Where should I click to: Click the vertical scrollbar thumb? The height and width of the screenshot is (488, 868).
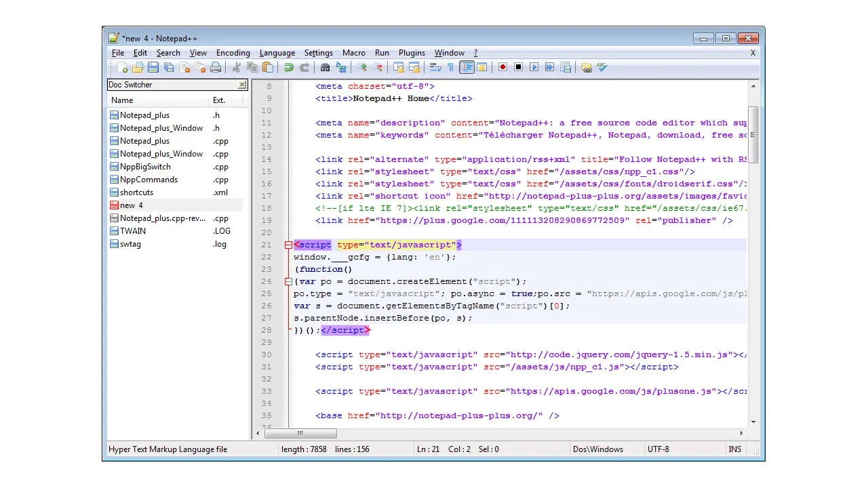(753, 135)
